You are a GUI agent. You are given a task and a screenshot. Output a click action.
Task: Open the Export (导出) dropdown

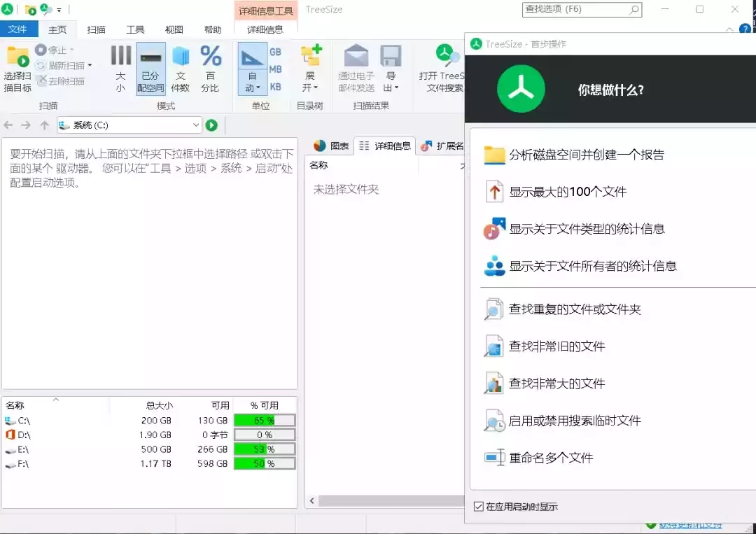click(x=391, y=69)
